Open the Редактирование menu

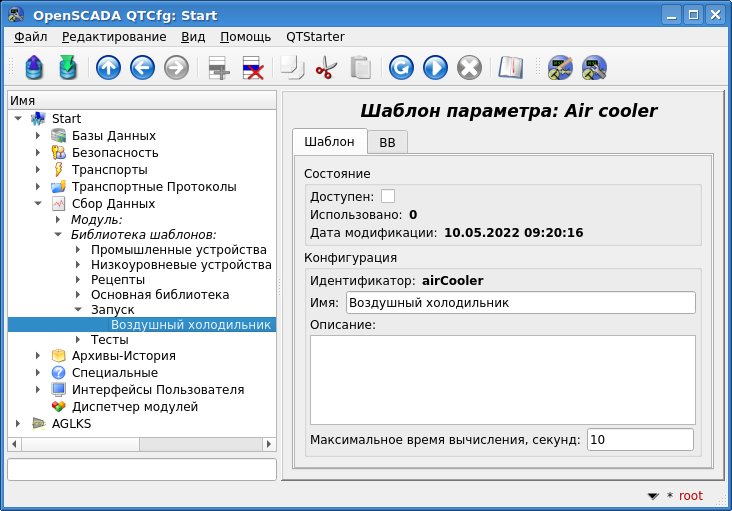click(114, 36)
